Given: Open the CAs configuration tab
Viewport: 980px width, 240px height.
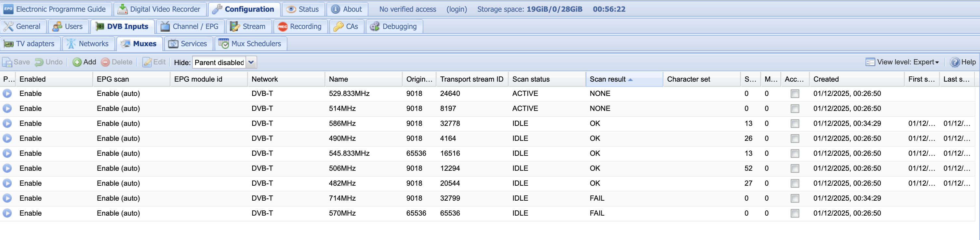Looking at the screenshot, I should tap(346, 27).
